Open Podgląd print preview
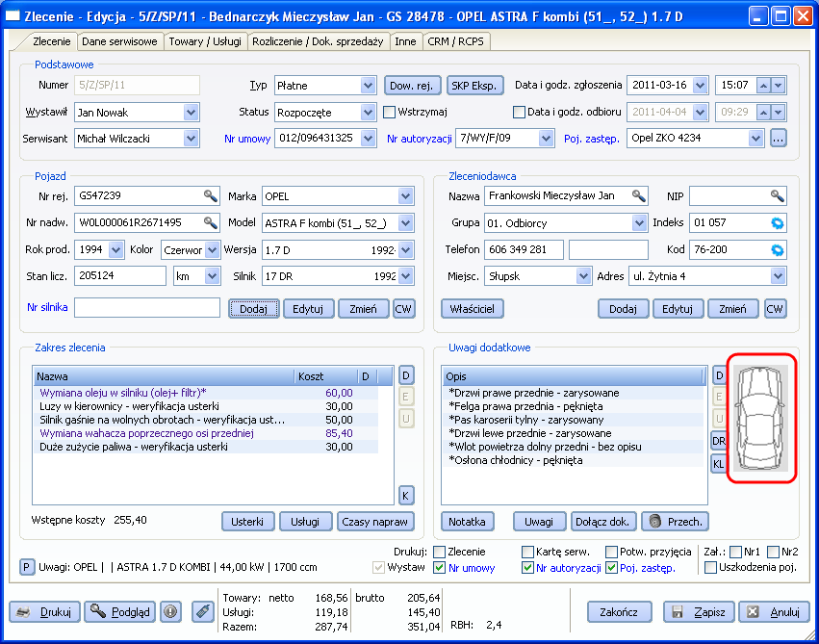This screenshot has height=644, width=819. click(x=119, y=611)
